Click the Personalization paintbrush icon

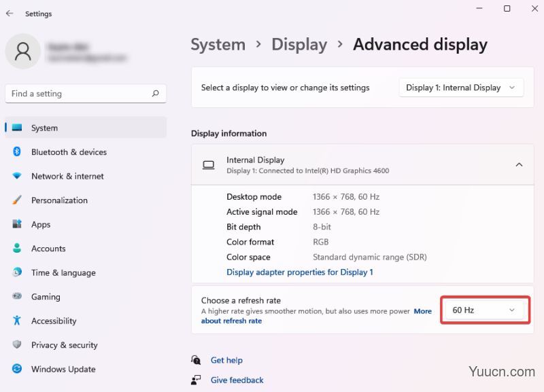[x=16, y=200]
